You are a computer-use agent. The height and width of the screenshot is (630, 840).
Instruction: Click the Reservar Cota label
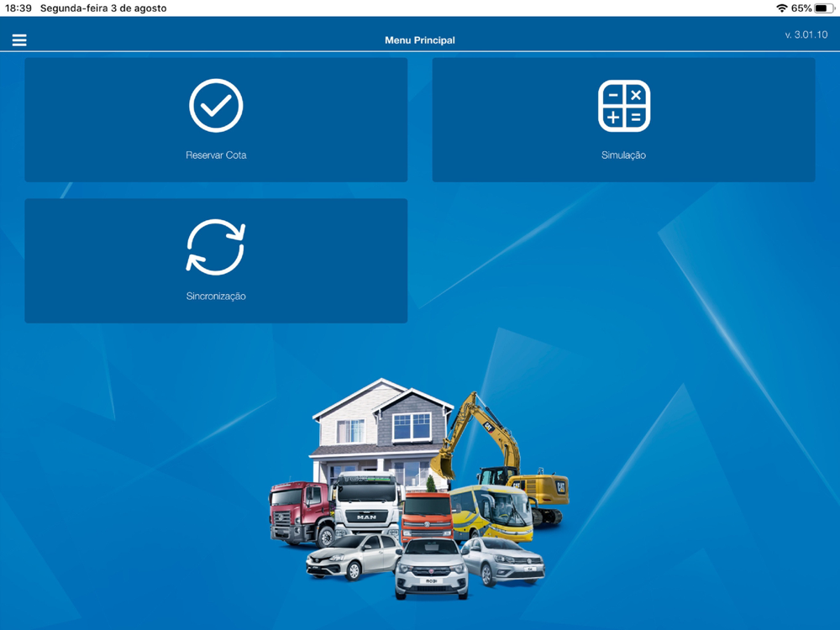tap(216, 155)
